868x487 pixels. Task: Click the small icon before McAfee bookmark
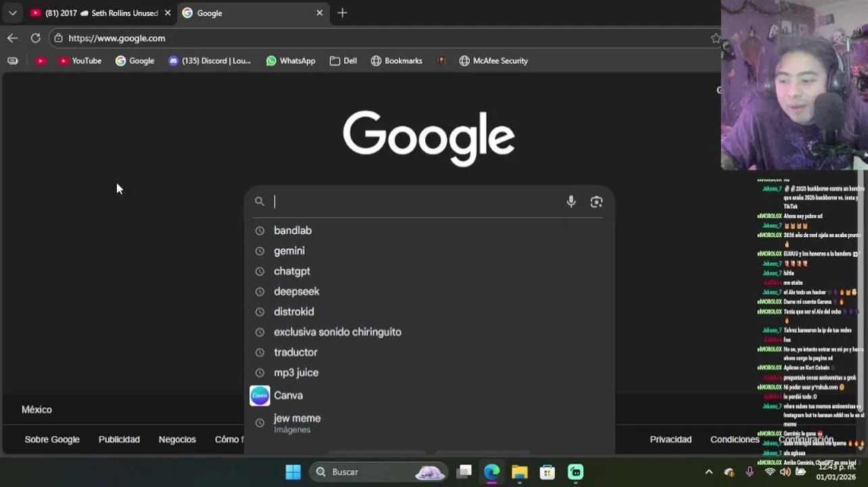click(x=441, y=61)
